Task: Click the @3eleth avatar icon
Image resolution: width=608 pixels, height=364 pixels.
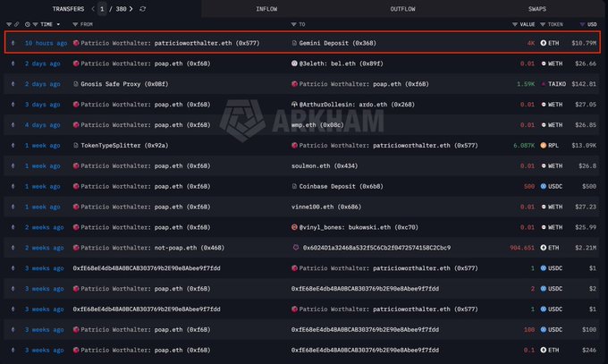Action: tap(294, 63)
